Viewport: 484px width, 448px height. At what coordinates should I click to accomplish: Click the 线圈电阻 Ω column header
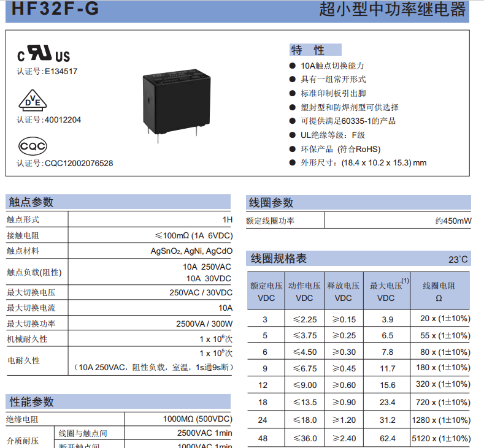(439, 292)
